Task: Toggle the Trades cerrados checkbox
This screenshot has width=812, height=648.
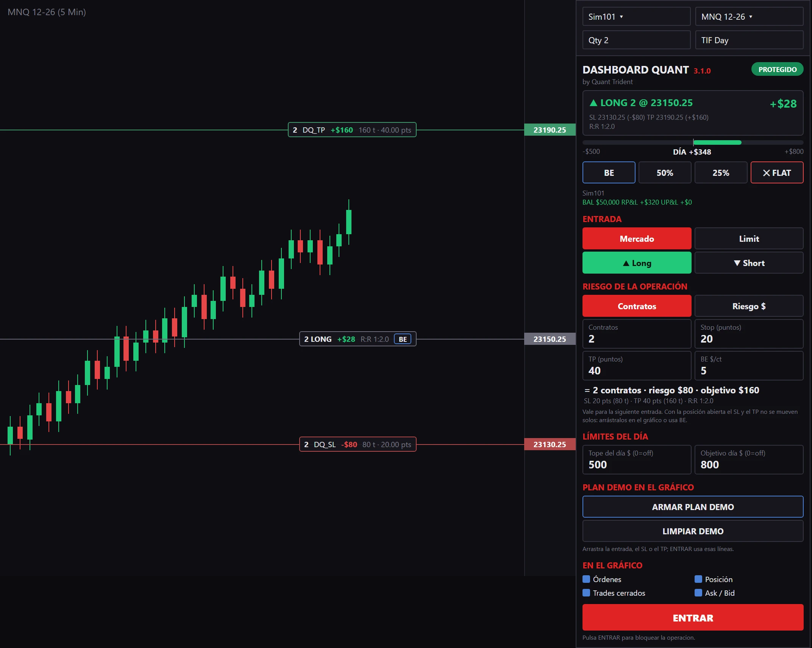Action: pyautogui.click(x=586, y=593)
